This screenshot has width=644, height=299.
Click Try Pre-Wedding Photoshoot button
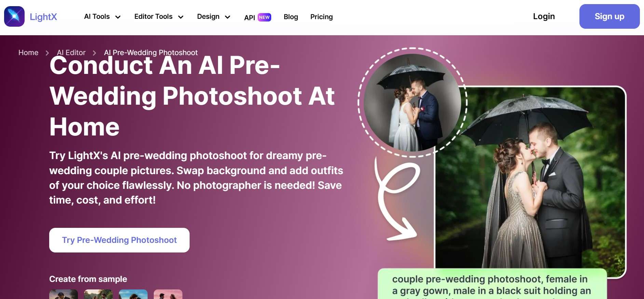(119, 240)
